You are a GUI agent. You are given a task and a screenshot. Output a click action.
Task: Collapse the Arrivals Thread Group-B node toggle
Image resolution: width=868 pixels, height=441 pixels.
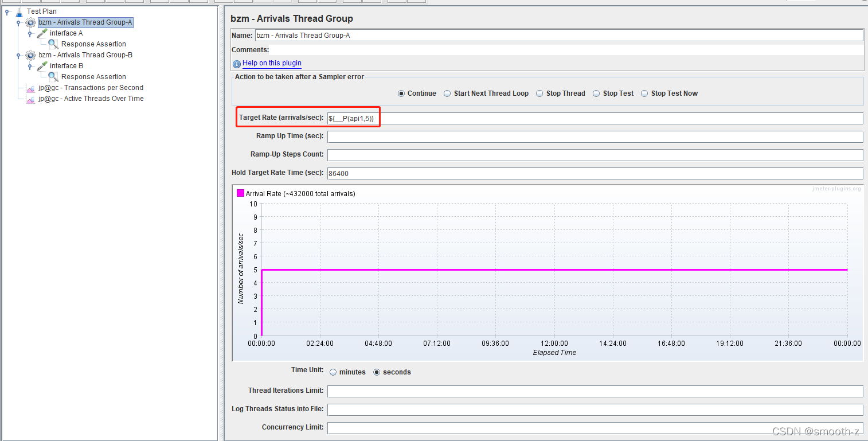click(x=18, y=56)
